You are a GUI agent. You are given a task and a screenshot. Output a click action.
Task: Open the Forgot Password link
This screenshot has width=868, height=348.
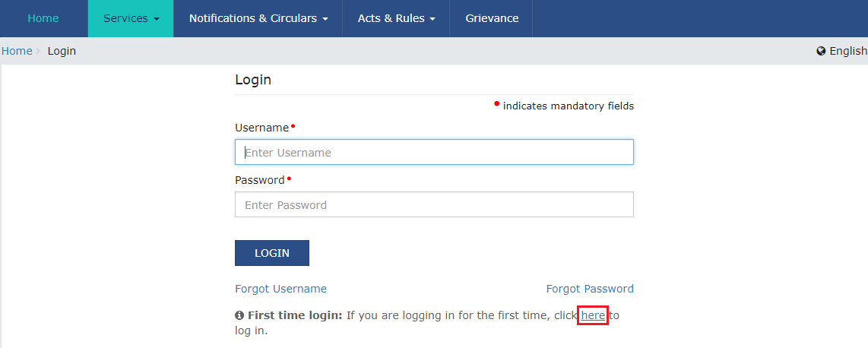590,289
